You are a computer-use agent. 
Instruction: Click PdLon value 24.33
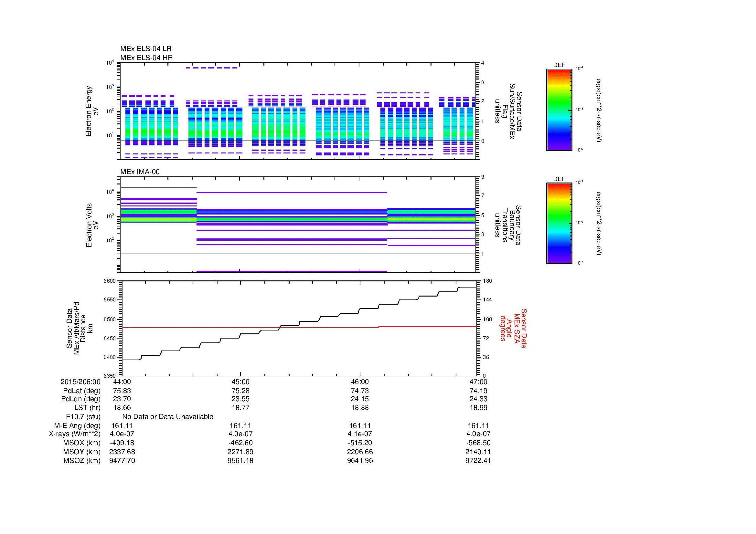point(478,399)
